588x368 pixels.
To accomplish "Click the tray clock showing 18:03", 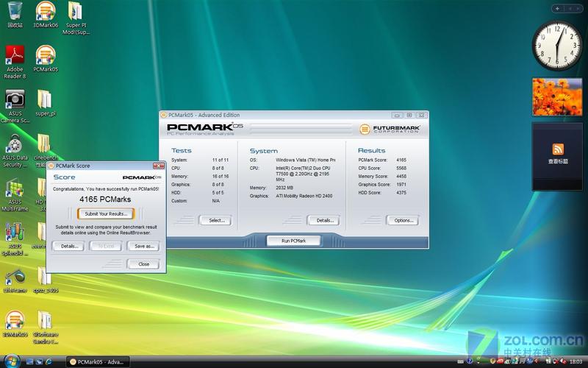I will pos(576,361).
